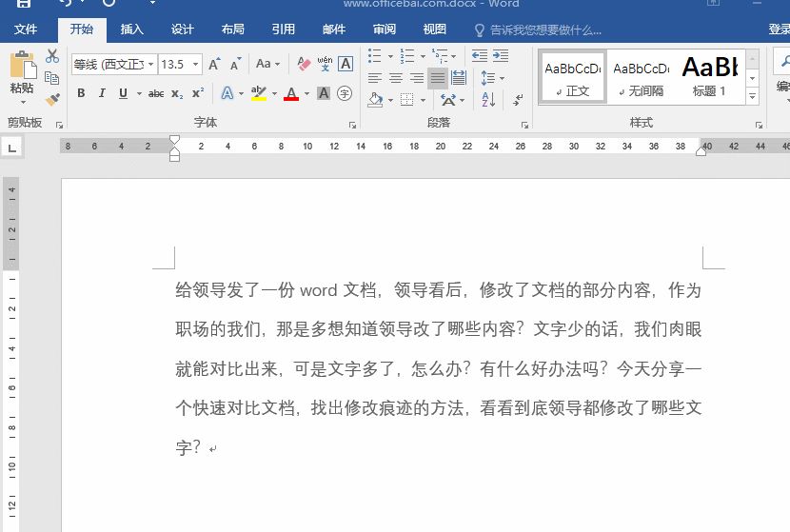Viewport: 790px width, 532px height.
Task: Open the 文件 File tab
Action: click(x=25, y=30)
